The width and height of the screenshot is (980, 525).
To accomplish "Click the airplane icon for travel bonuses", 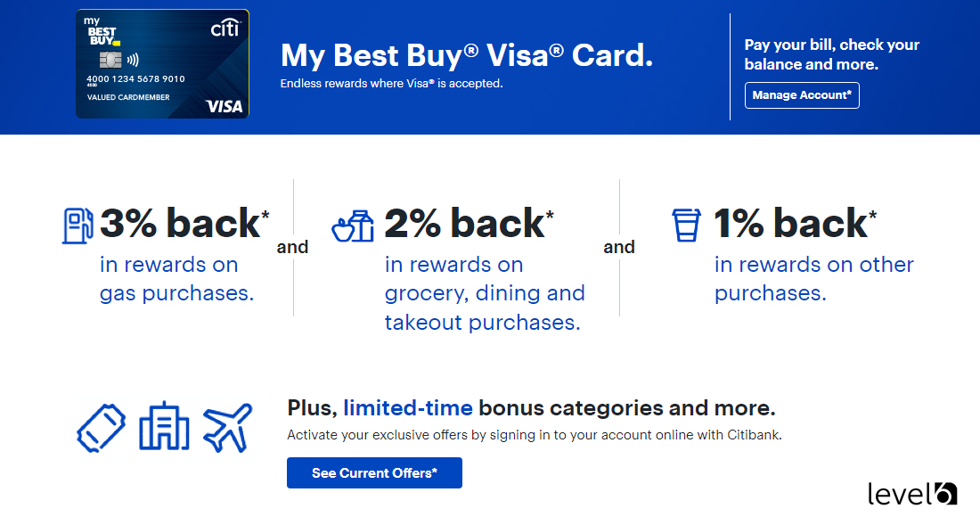I will click(x=228, y=427).
